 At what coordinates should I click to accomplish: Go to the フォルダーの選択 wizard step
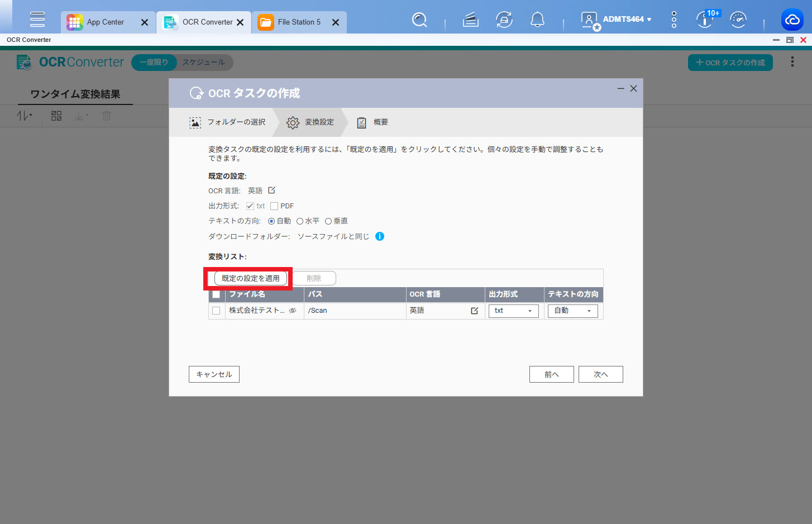click(x=228, y=122)
